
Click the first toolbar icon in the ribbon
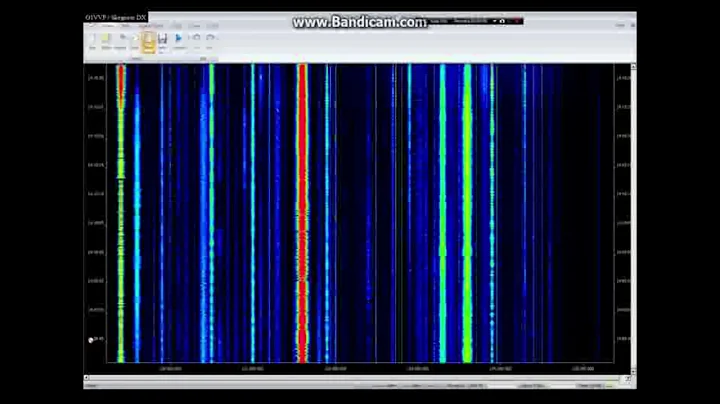pos(92,39)
